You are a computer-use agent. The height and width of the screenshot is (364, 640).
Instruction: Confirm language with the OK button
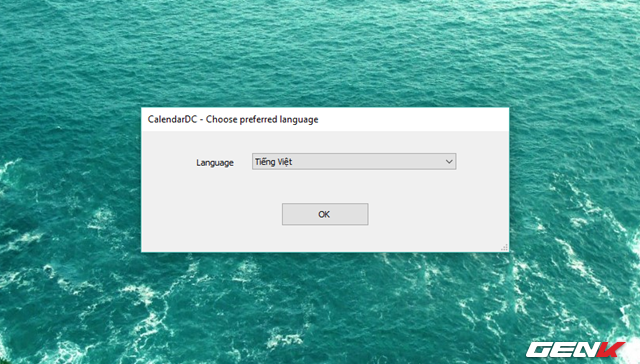[x=325, y=214]
